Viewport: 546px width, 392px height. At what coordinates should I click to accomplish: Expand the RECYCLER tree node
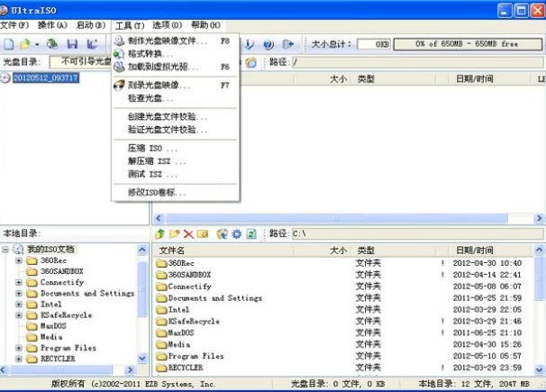[x=19, y=359]
